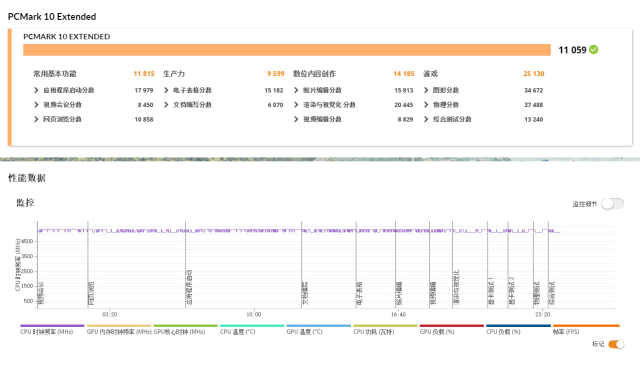Click the 34 672 graphics score value
The height and width of the screenshot is (372, 640).
533,90
